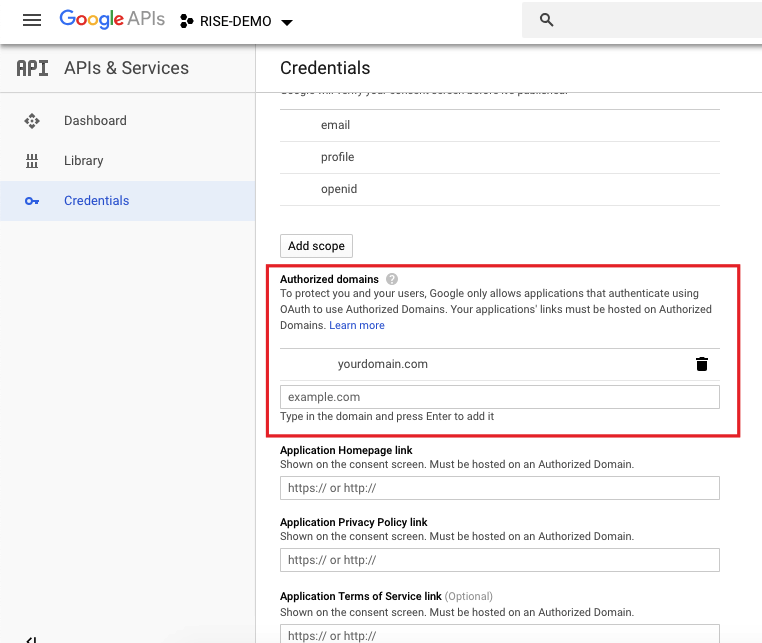Click the top search bar field
762x643 pixels.
[x=641, y=20]
